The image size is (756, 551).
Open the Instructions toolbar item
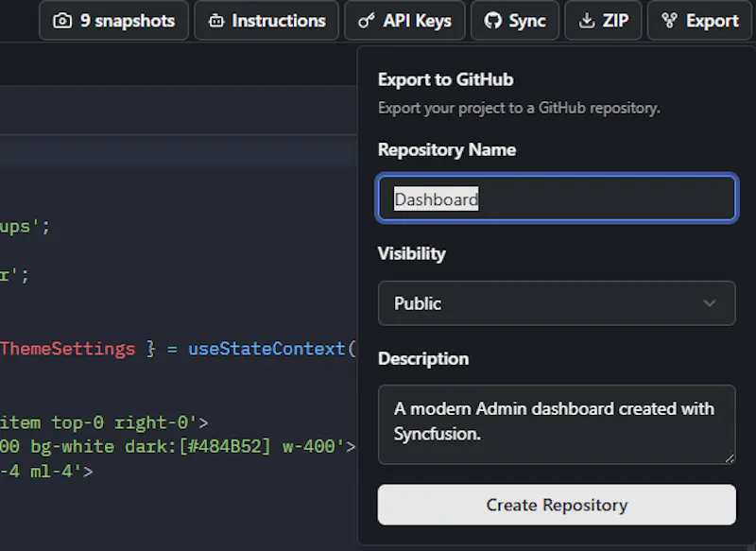click(266, 21)
